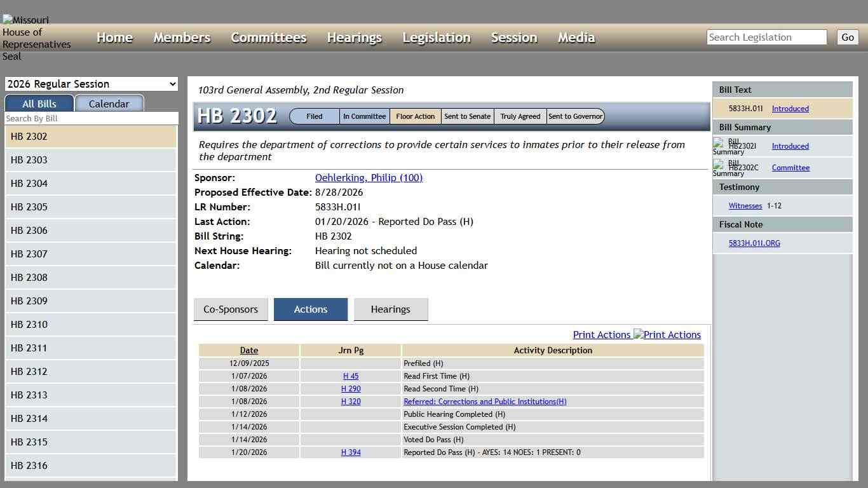Select the Sent to Senate stage indicator

point(467,116)
